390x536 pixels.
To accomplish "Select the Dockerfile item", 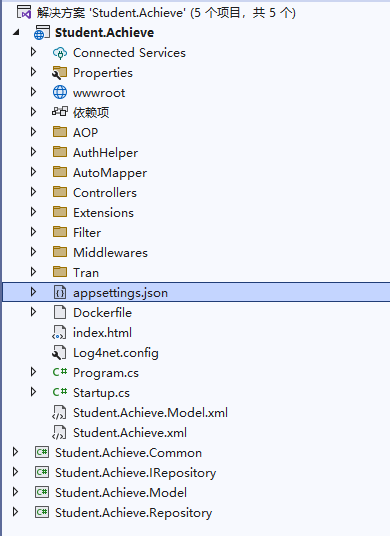I will tap(103, 313).
